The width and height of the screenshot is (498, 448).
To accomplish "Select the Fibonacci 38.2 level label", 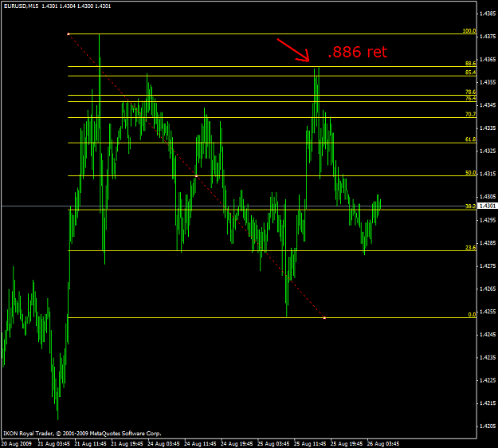I will (x=471, y=206).
